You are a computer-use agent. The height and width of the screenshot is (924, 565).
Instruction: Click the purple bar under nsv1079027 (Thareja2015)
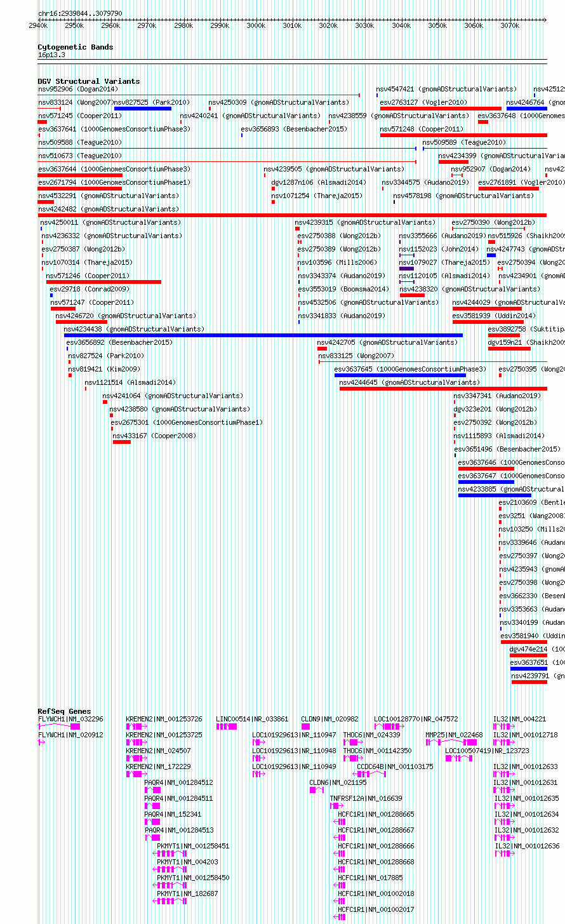pos(406,269)
